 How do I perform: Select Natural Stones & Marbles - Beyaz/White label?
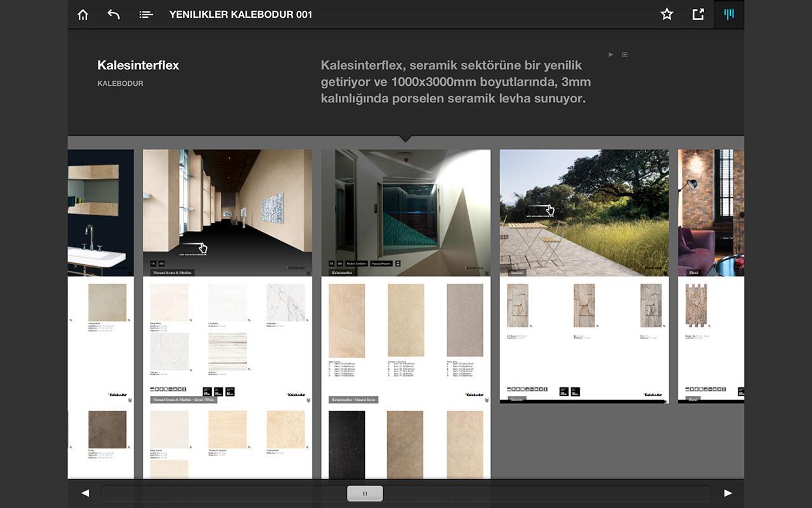(x=184, y=400)
